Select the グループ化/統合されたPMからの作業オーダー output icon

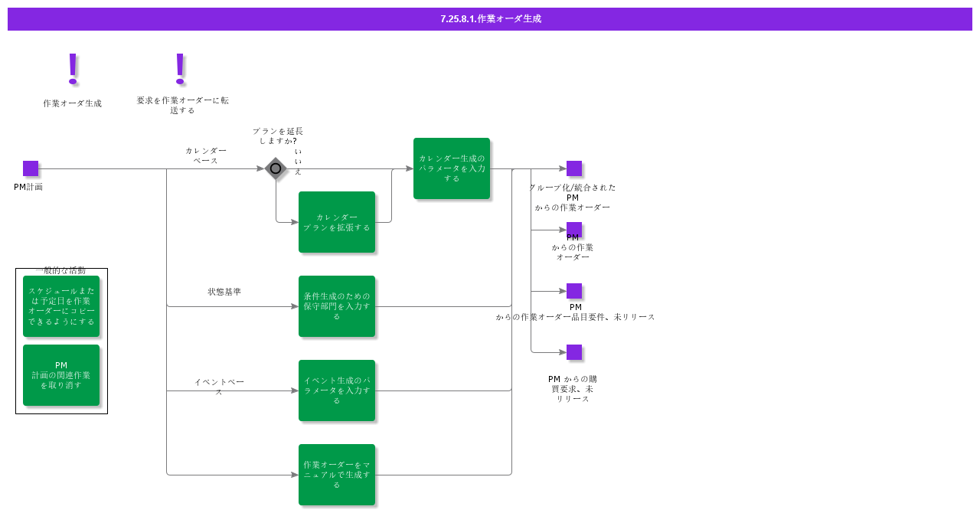573,168
